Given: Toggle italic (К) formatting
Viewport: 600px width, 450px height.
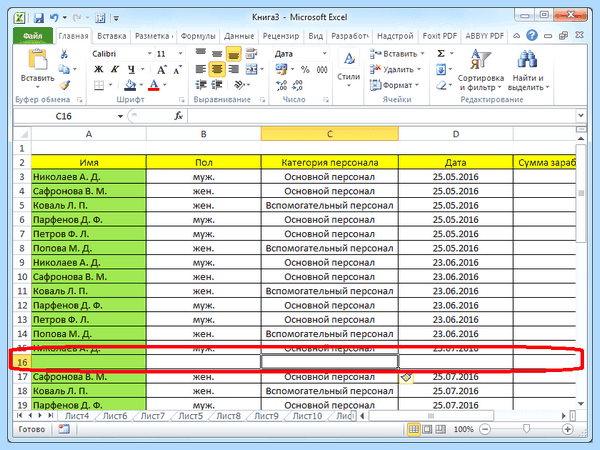Looking at the screenshot, I should click(114, 69).
